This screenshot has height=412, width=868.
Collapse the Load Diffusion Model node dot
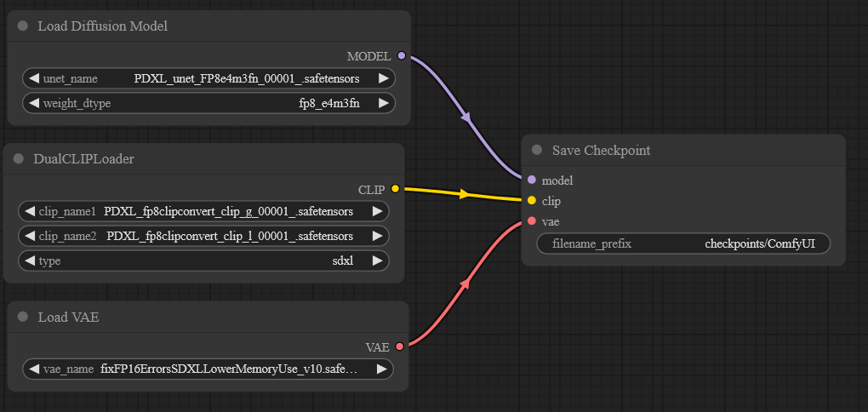click(x=23, y=26)
